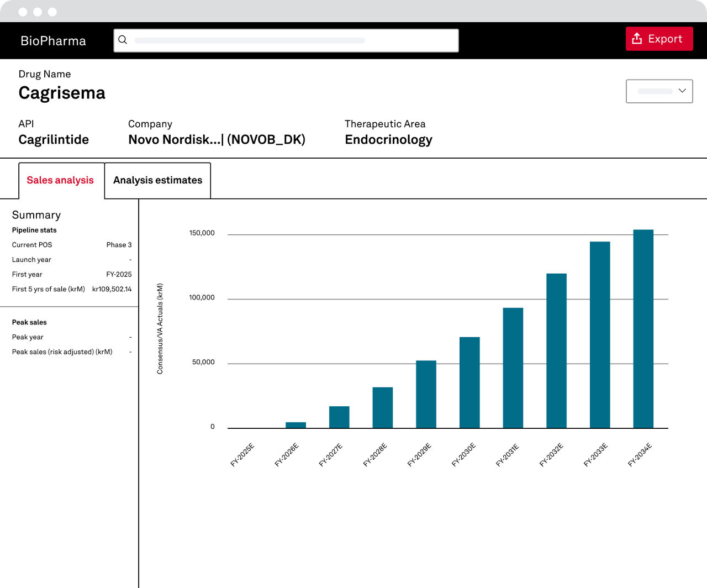Screen dimensions: 707x588
Task: Click the FY-2031E sales bar
Action: pyautogui.click(x=513, y=368)
